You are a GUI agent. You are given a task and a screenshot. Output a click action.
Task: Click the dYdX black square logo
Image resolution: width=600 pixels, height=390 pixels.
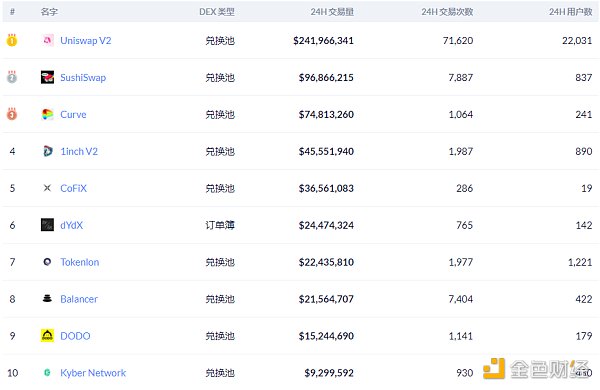(47, 225)
